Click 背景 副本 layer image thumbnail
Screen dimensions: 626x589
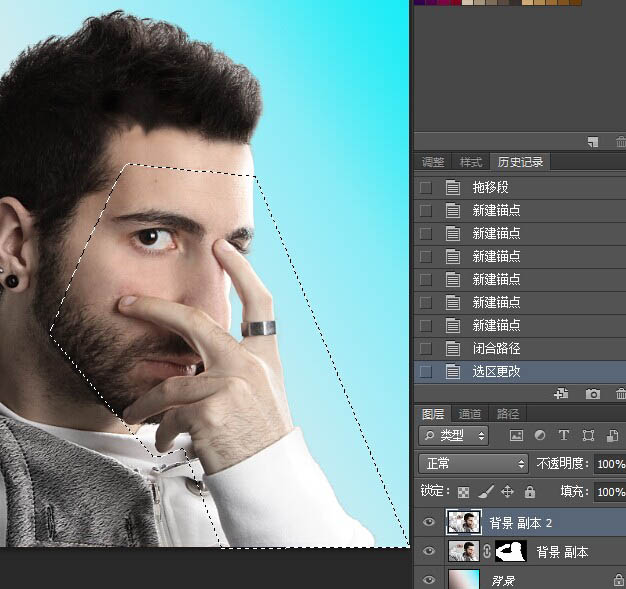coord(464,551)
